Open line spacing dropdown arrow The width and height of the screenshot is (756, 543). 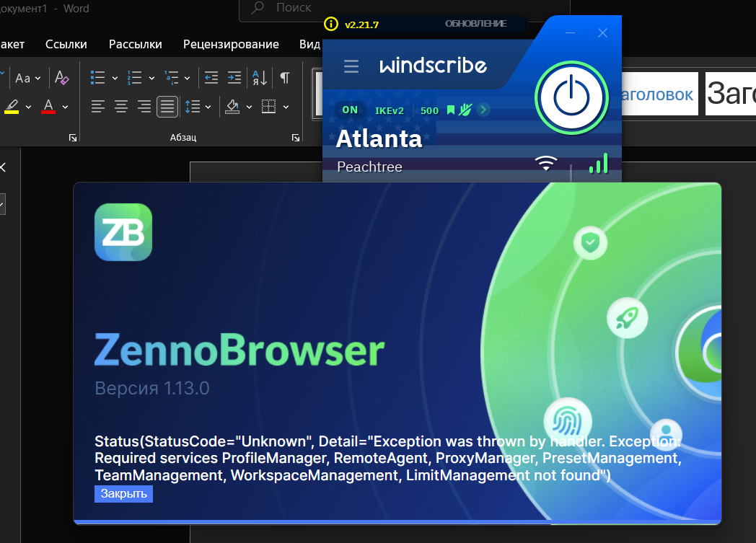[208, 107]
